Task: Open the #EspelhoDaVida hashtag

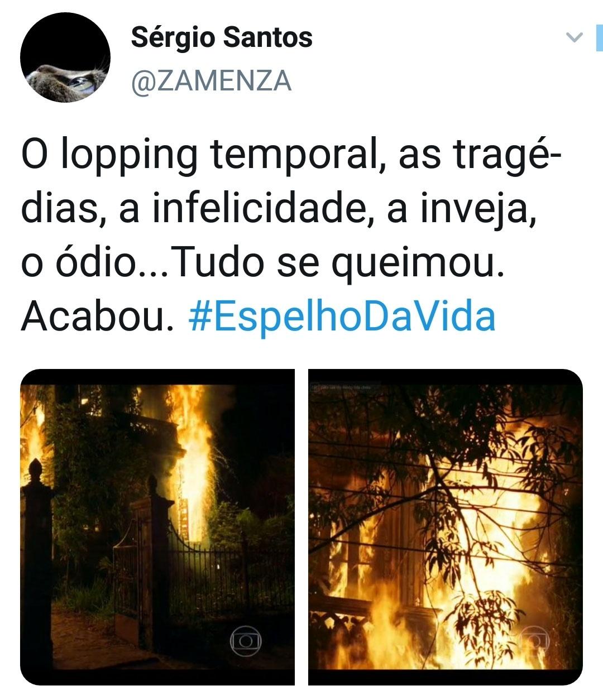Action: [x=342, y=316]
